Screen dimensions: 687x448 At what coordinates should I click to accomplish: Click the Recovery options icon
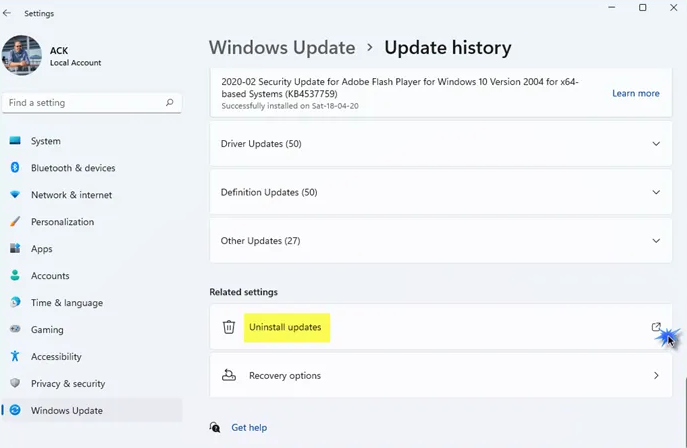pos(229,376)
